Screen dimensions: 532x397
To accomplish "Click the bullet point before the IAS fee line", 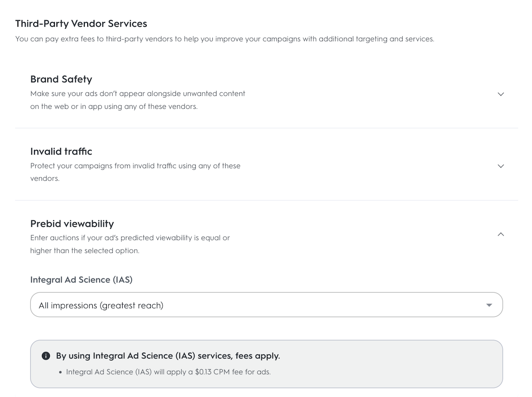I will 61,372.
